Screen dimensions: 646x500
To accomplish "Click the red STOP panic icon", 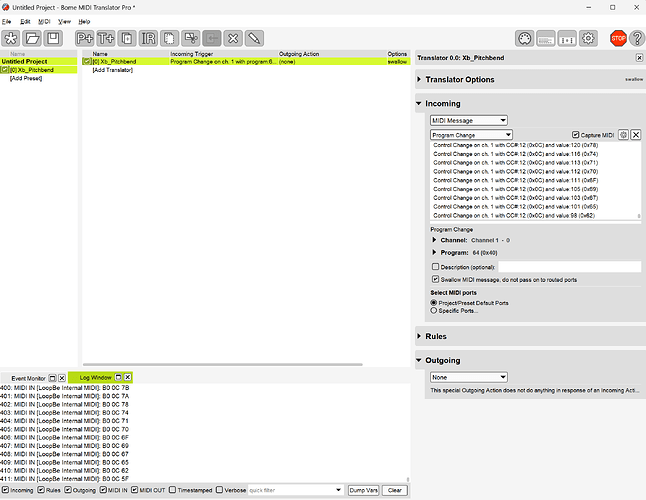I will pyautogui.click(x=618, y=38).
